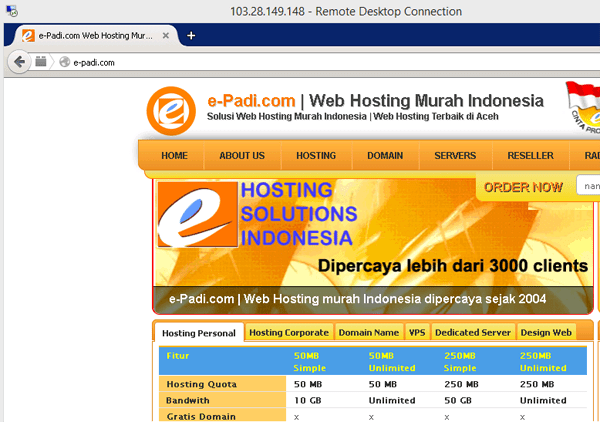
Task: Select the Hosting Personal tab
Action: click(x=199, y=333)
